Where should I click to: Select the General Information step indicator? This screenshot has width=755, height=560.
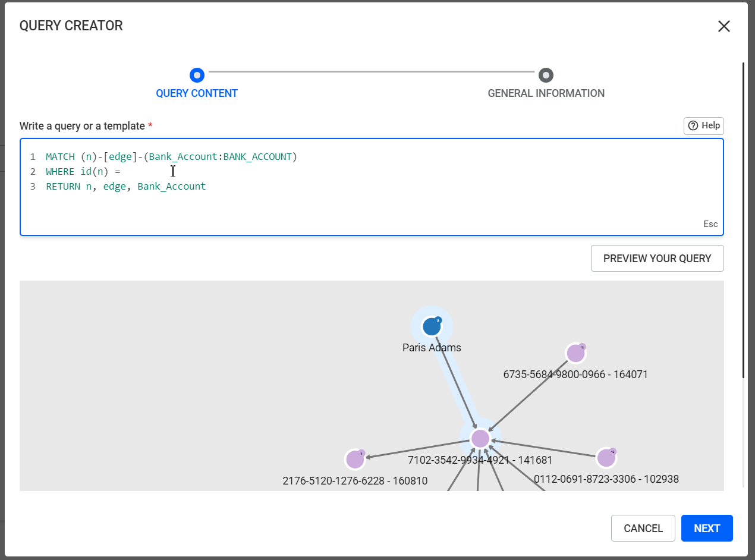point(546,75)
